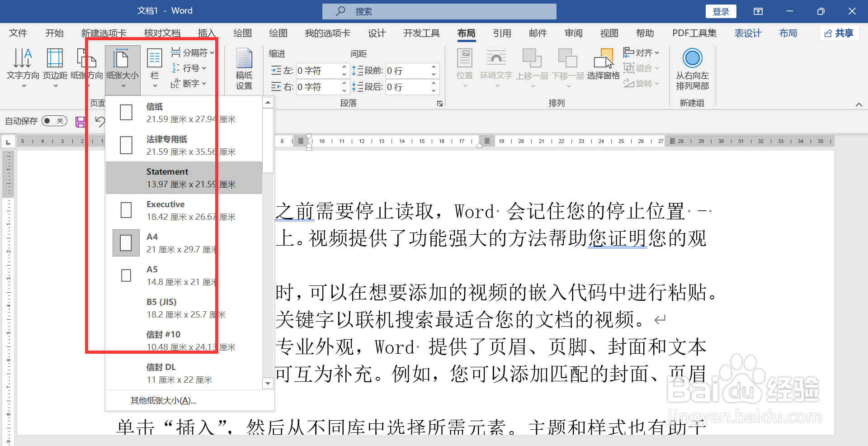Image resolution: width=868 pixels, height=446 pixels.
Task: Select the Envelope DL (信封 DL) size
Action: coord(184,373)
